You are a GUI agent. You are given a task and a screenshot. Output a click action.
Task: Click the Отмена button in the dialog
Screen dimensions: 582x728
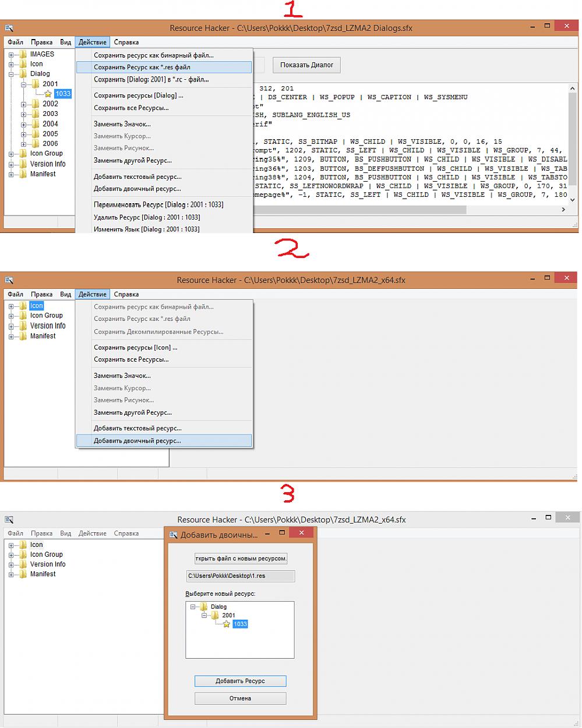240,698
